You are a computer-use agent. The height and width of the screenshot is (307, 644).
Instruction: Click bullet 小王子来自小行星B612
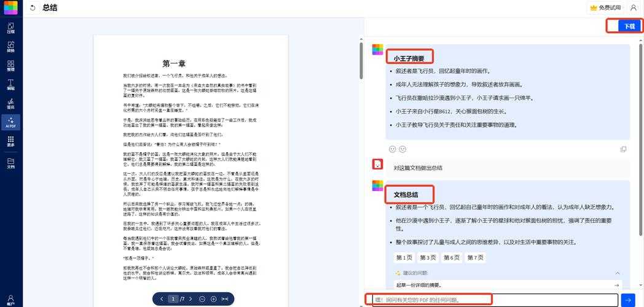[x=451, y=111]
